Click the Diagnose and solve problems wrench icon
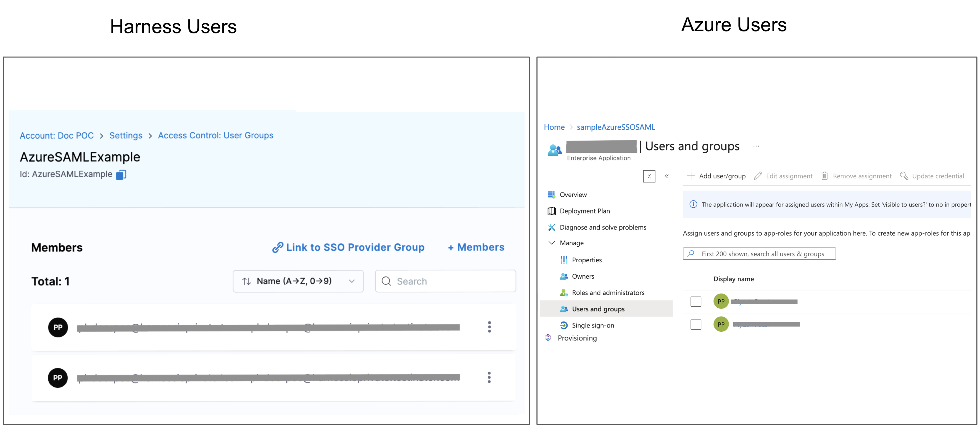The width and height of the screenshot is (980, 438). tap(551, 227)
